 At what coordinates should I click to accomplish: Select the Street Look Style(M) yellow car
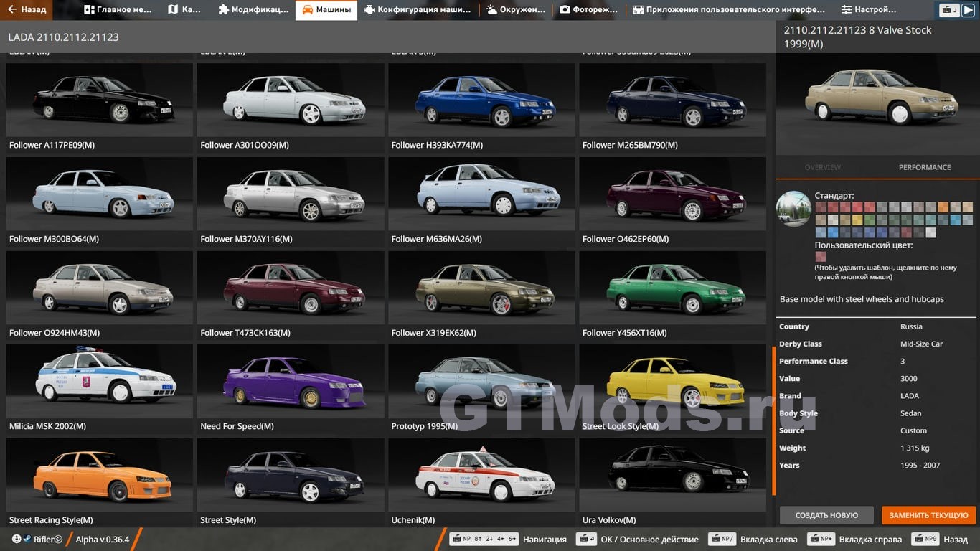pyautogui.click(x=673, y=389)
